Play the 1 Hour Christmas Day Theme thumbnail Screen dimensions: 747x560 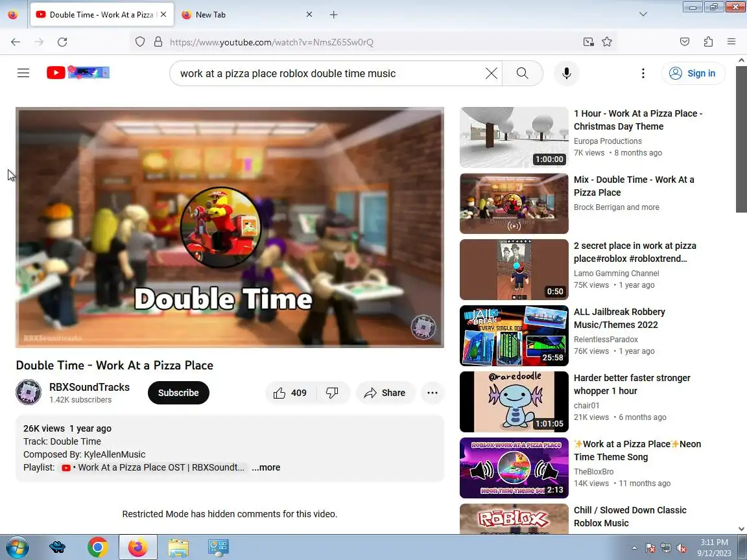pos(514,137)
